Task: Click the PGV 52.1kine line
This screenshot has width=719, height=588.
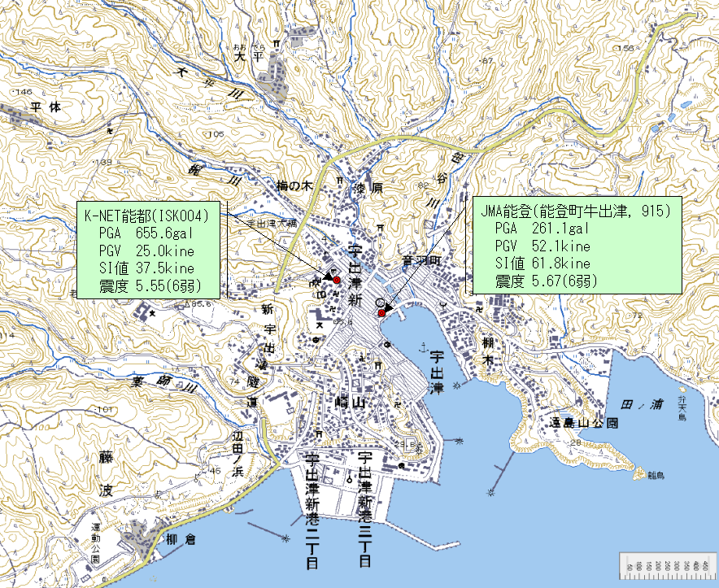Action: (543, 246)
